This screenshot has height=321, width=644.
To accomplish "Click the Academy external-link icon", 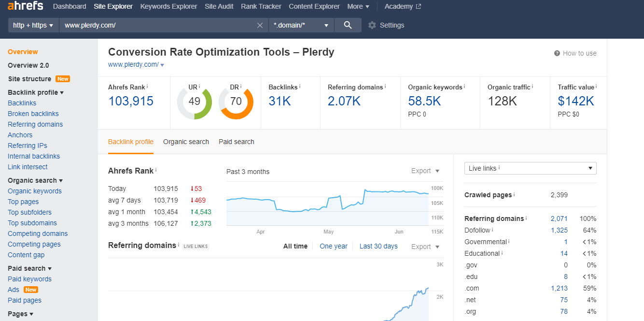I will point(418,6).
